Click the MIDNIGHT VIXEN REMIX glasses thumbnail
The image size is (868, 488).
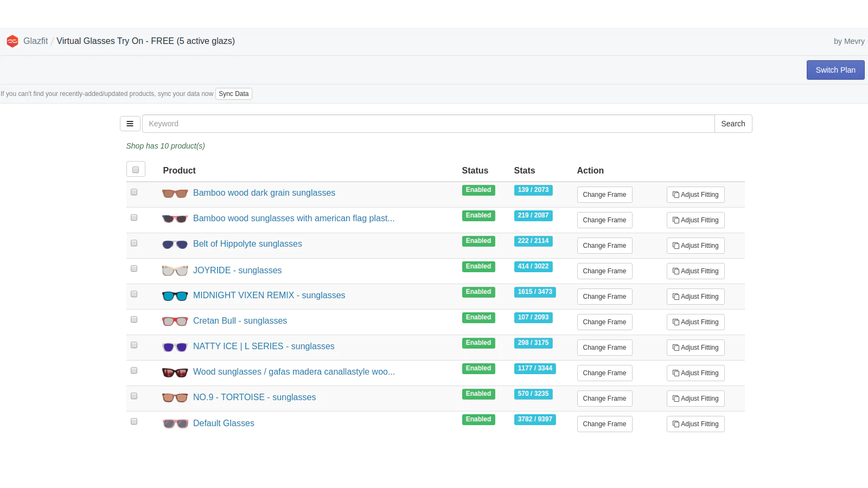click(x=175, y=296)
